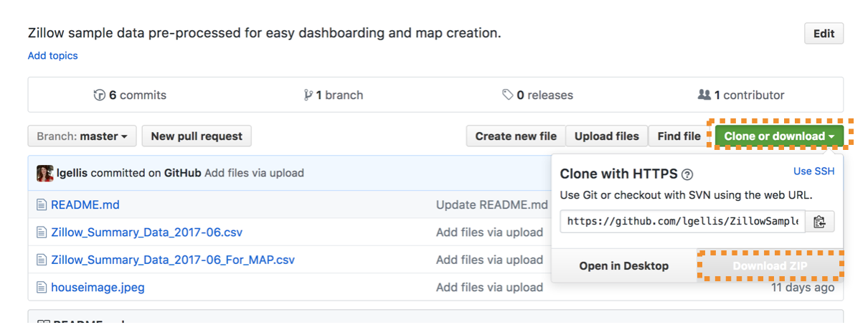Click the lgellis username link
Viewport: 868px width, 330px height.
(x=72, y=173)
